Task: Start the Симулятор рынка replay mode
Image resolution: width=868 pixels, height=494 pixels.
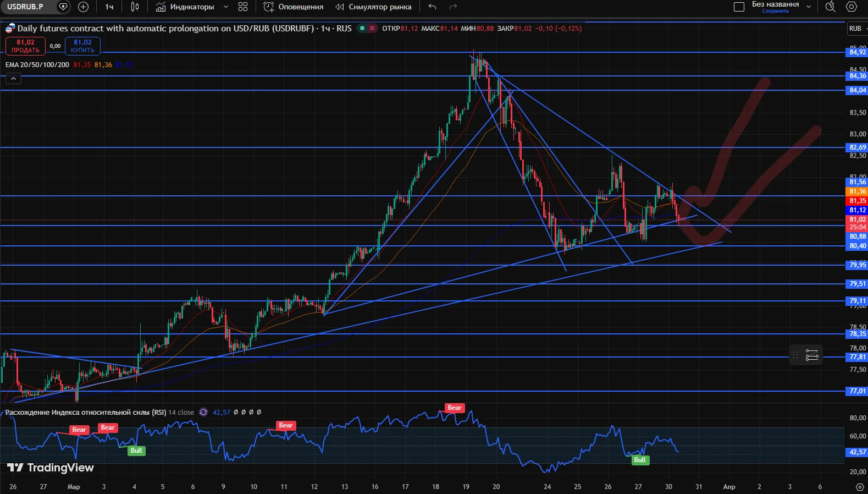Action: tap(374, 7)
